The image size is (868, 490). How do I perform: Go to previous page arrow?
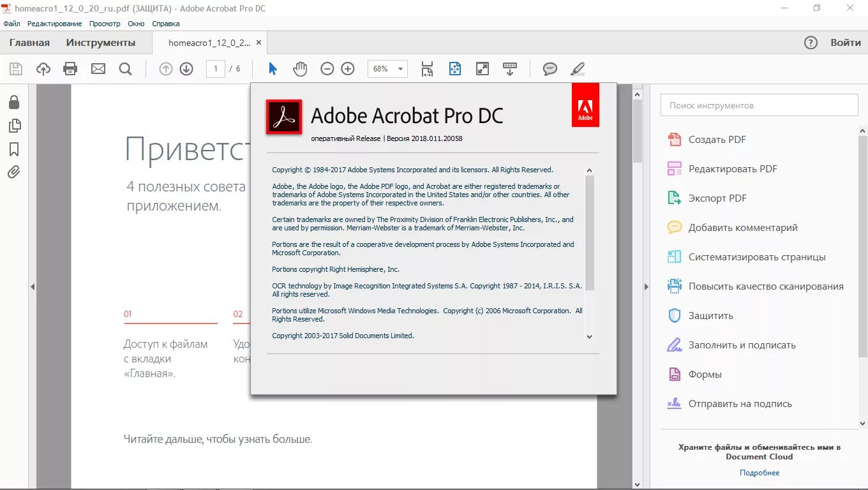click(x=166, y=69)
